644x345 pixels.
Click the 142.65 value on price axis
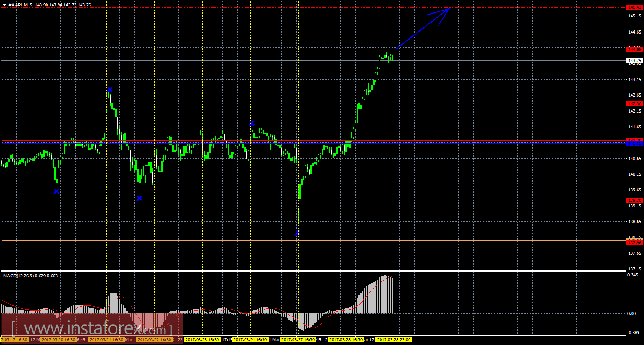[635, 95]
